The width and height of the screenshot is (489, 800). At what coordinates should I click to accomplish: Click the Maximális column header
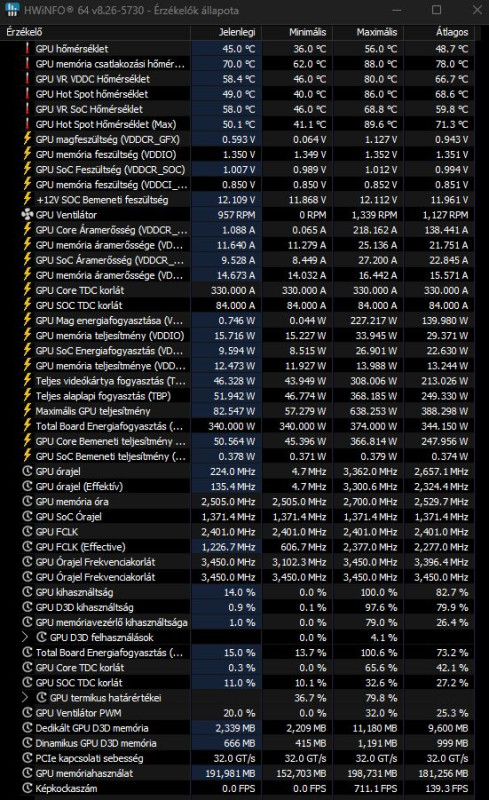[368, 32]
